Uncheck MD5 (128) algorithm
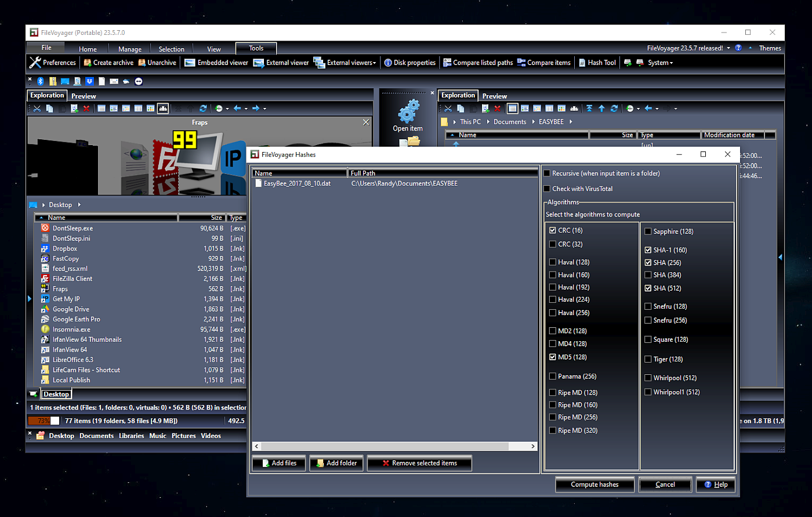This screenshot has width=812, height=517. click(553, 357)
